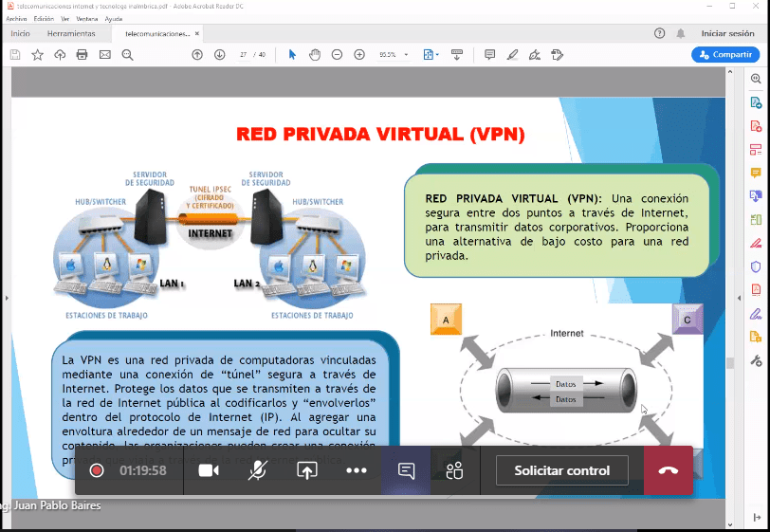Select the hand pan tool
Image resolution: width=770 pixels, height=532 pixels.
314,55
